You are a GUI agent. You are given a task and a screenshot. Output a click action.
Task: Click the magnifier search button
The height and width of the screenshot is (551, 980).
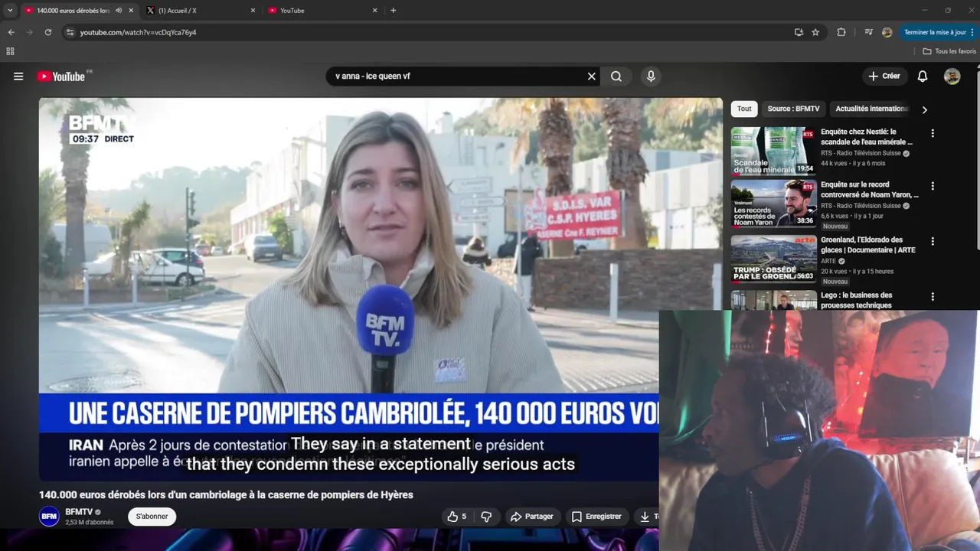tap(616, 77)
